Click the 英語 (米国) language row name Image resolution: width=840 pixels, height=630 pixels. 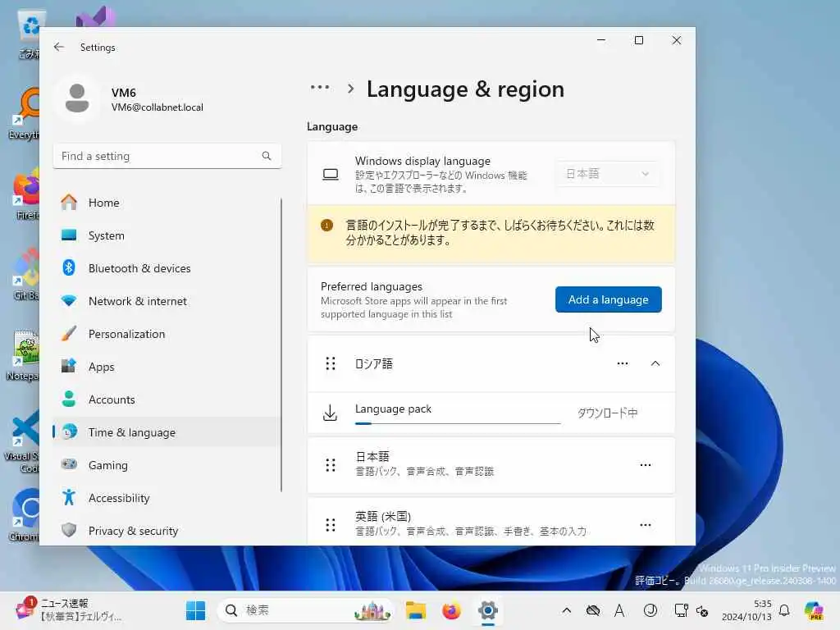[383, 517]
